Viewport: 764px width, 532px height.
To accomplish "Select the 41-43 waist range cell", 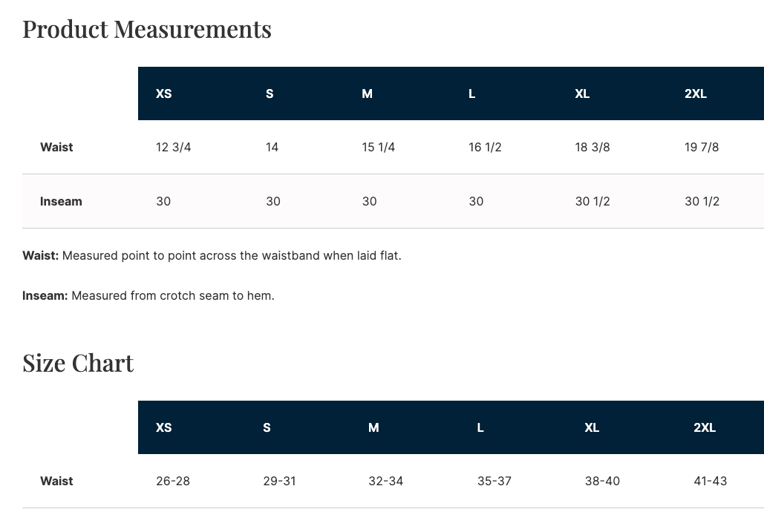I will pyautogui.click(x=711, y=481).
